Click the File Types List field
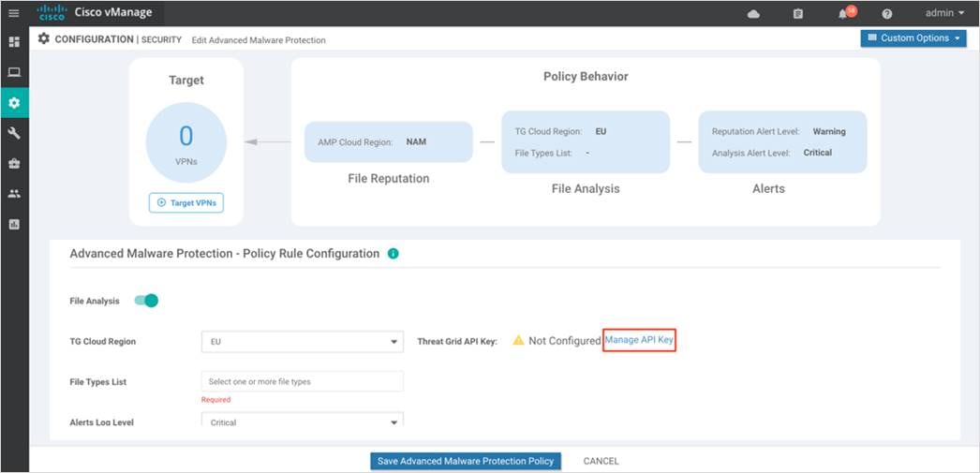 tap(303, 381)
